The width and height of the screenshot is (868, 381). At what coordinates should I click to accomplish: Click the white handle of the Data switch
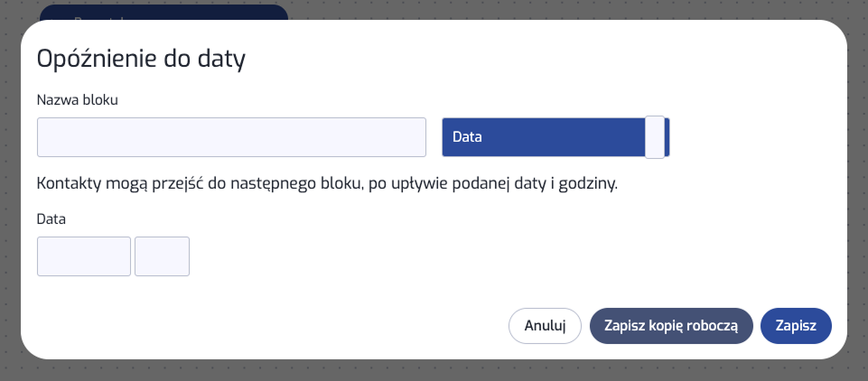pyautogui.click(x=655, y=137)
